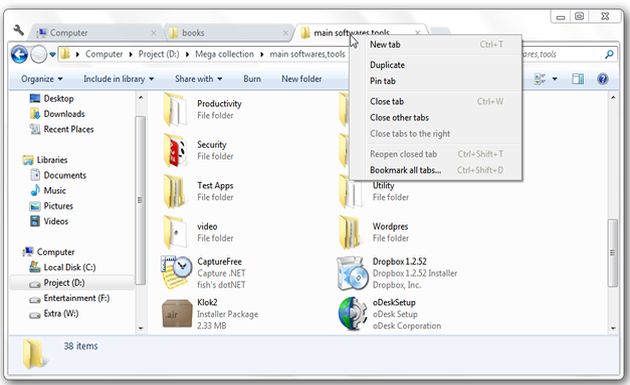Click the '38 items' status text
630x385 pixels.
pyautogui.click(x=80, y=346)
